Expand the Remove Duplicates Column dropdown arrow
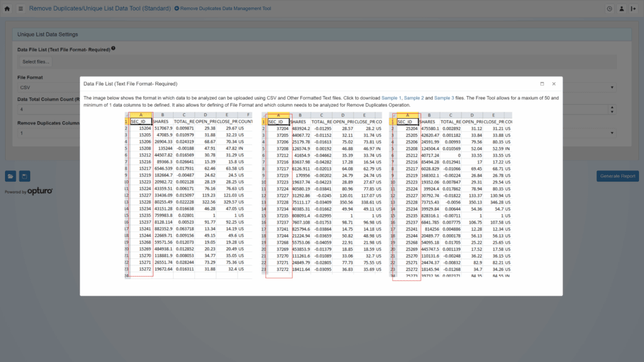This screenshot has height=362, width=644. [612, 133]
